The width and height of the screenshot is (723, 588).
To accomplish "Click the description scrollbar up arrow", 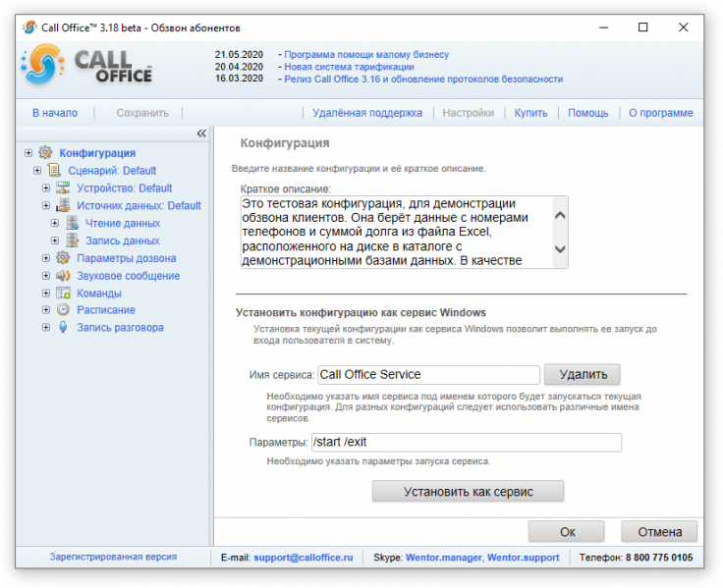I will coord(560,215).
